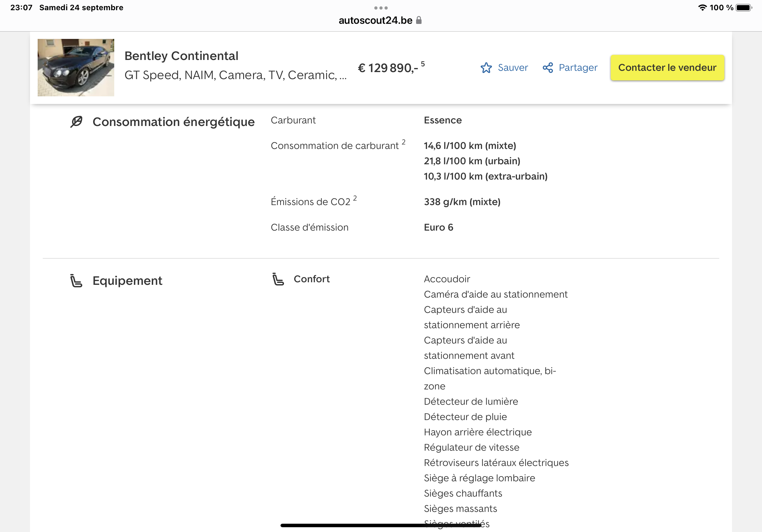762x532 pixels.
Task: Click the share icon beside Partager
Action: pos(548,68)
